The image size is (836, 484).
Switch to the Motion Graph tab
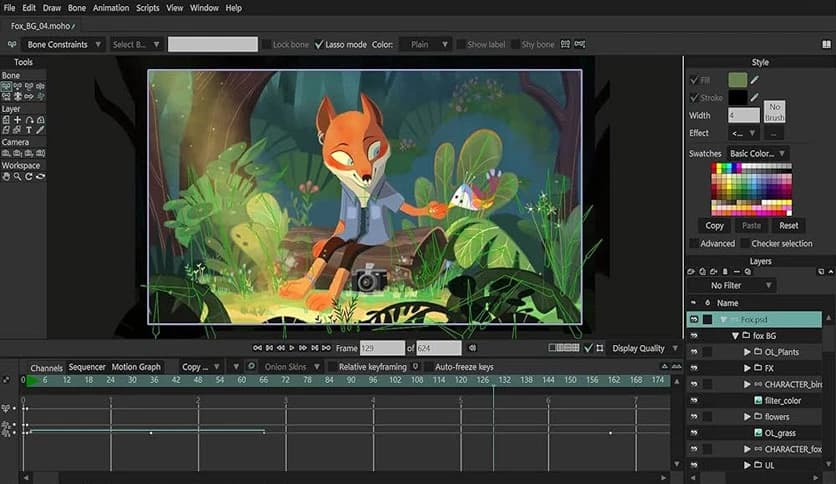(136, 367)
